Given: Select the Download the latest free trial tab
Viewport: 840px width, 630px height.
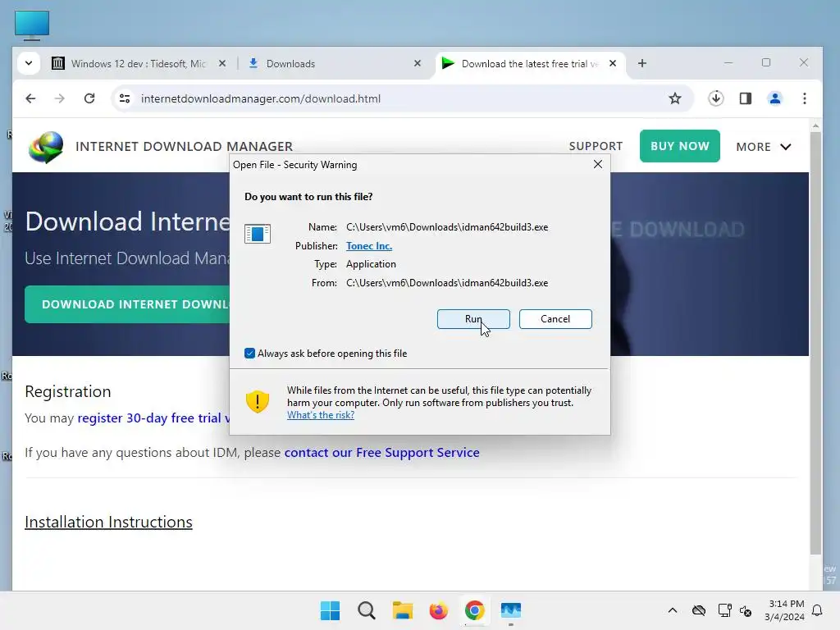Looking at the screenshot, I should 527,64.
